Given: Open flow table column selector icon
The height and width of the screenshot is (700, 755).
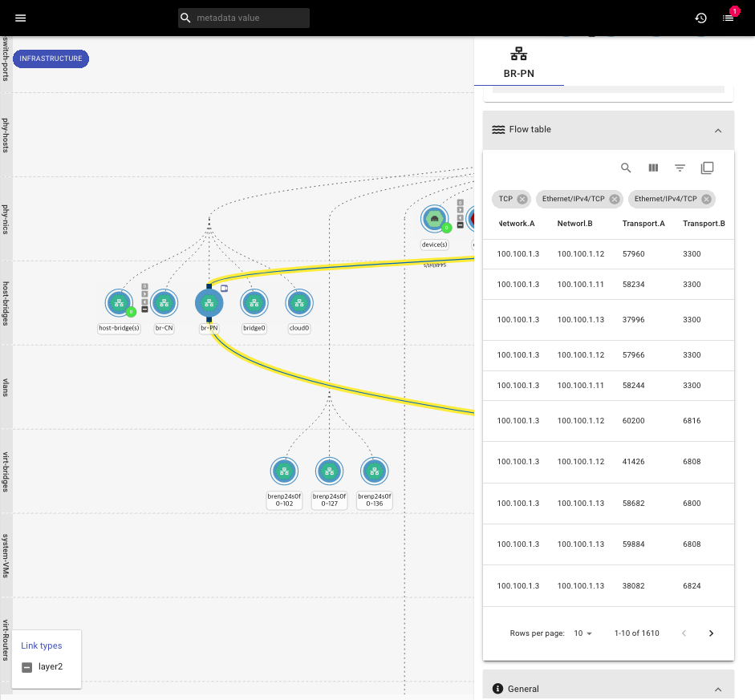Looking at the screenshot, I should (x=653, y=168).
